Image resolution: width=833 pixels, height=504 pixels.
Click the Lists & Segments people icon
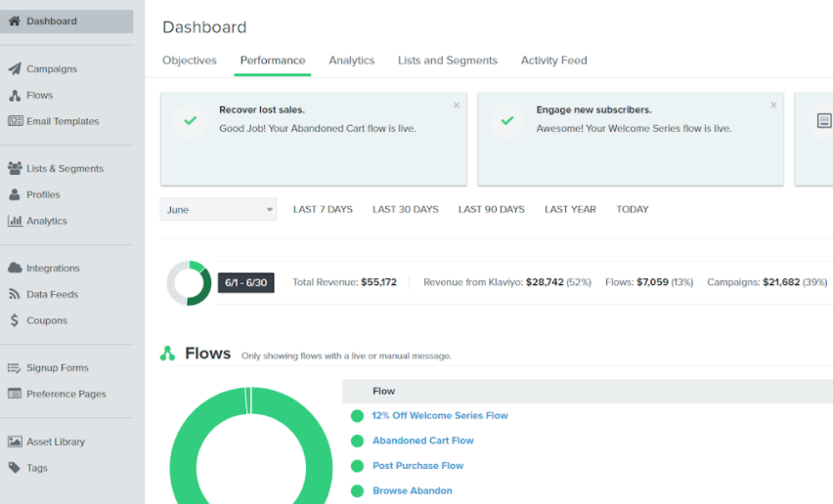pos(15,168)
